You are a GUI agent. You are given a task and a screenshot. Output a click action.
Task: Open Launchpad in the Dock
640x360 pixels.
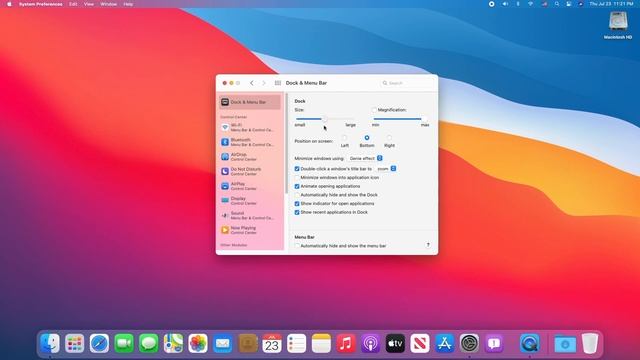pos(75,343)
